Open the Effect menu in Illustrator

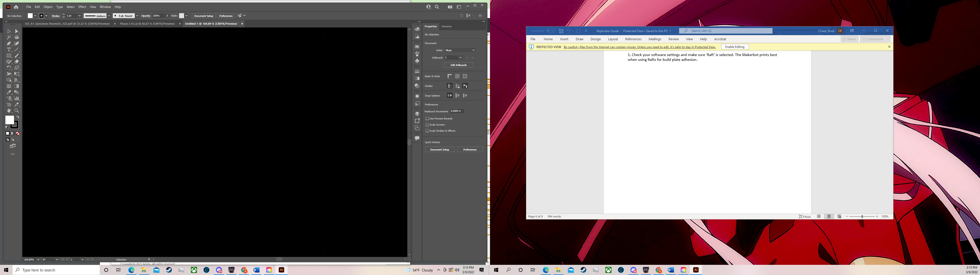(82, 7)
